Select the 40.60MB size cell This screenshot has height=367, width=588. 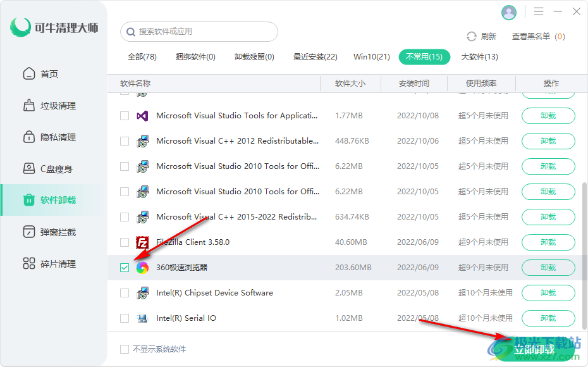click(x=351, y=242)
